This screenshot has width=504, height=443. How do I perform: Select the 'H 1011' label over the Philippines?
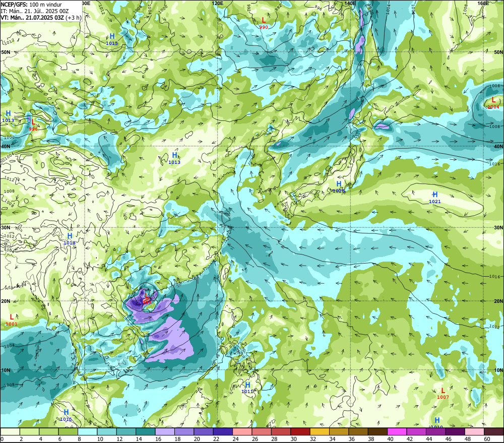247,388
